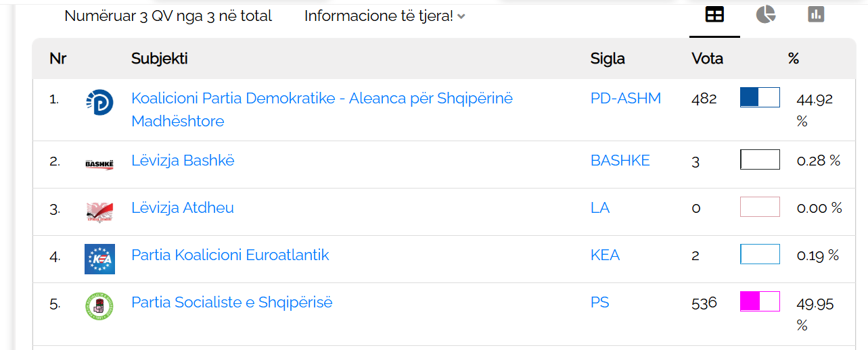Switch to bar chart view
Image resolution: width=868 pixels, height=350 pixels.
pos(816,14)
